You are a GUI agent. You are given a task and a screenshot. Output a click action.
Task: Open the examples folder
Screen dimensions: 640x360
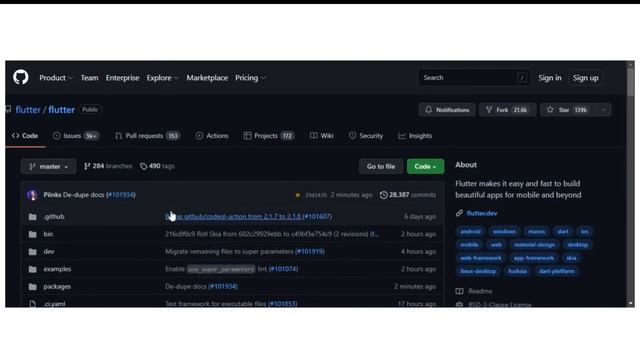[57, 269]
